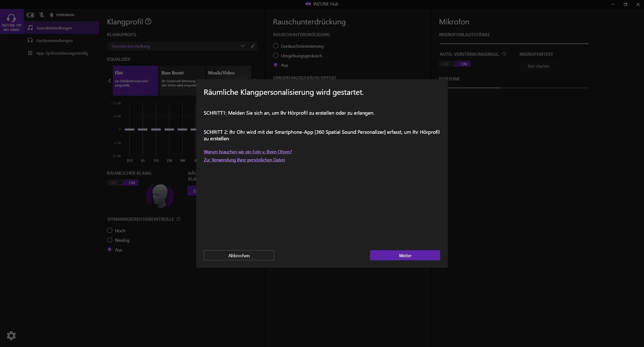The height and width of the screenshot is (347, 644).
Task: Open settings via the gear icon
Action: [11, 335]
